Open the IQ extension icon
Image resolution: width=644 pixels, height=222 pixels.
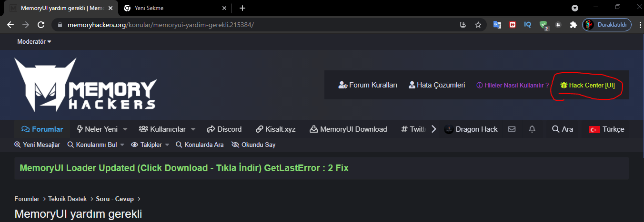[527, 24]
